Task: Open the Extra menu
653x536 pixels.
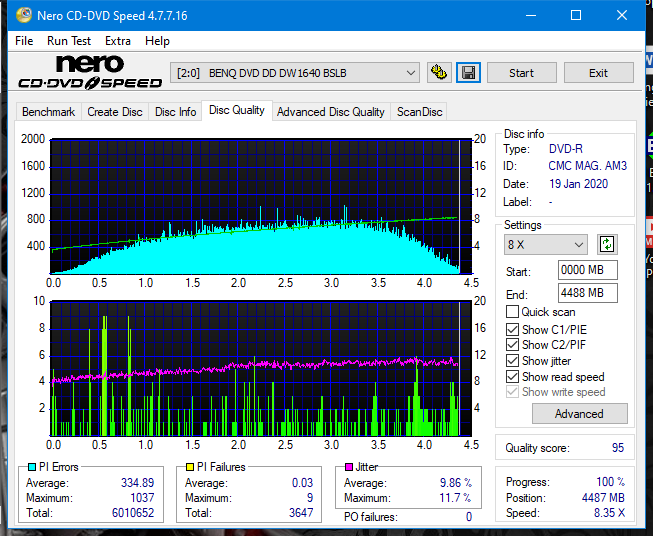Action: (118, 41)
